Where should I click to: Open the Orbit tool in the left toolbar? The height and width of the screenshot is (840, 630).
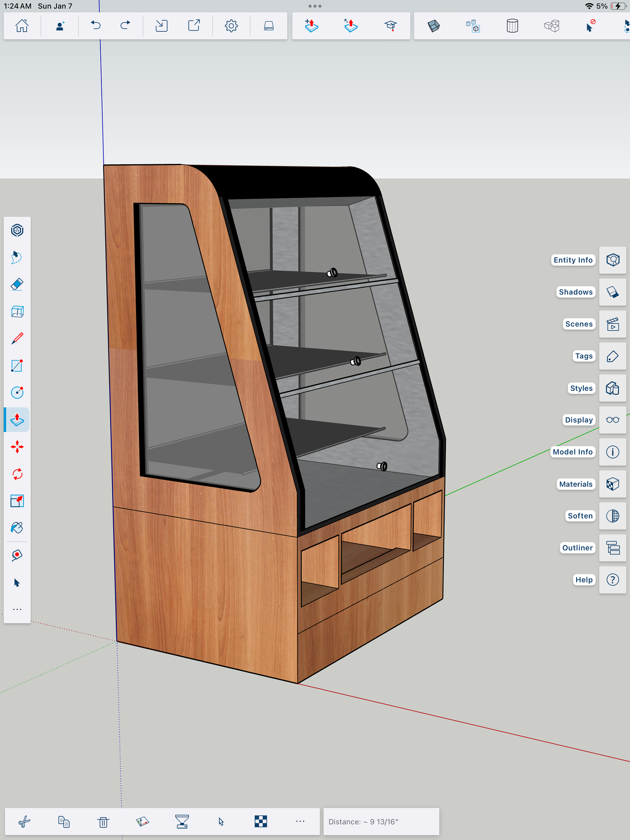[17, 231]
